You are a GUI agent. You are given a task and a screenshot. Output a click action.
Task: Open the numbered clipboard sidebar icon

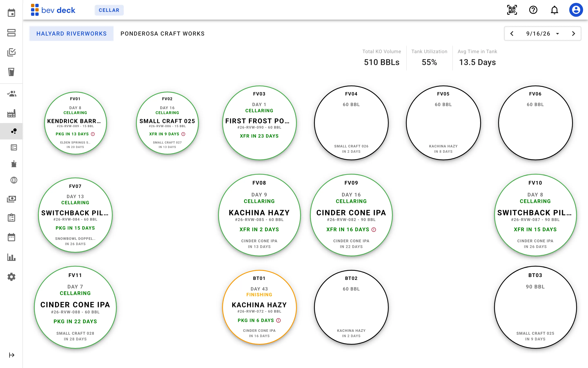pyautogui.click(x=11, y=218)
